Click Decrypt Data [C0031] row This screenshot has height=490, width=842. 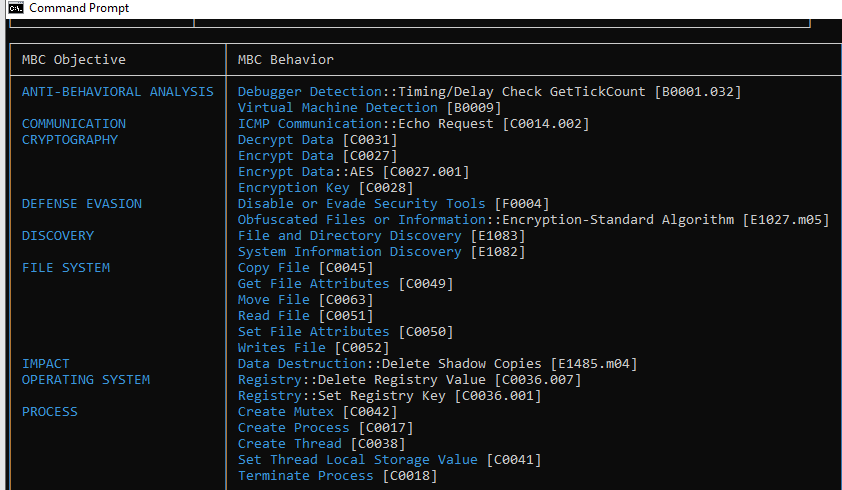pos(317,140)
